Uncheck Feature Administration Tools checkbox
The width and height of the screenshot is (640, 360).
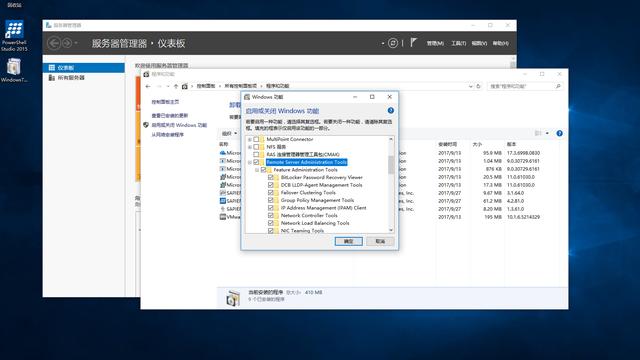[x=264, y=170]
